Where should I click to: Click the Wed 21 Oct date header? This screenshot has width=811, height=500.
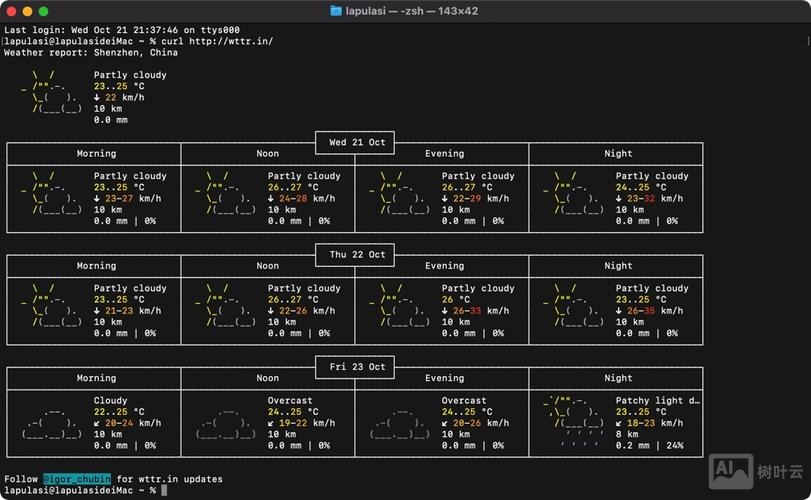coord(355,143)
